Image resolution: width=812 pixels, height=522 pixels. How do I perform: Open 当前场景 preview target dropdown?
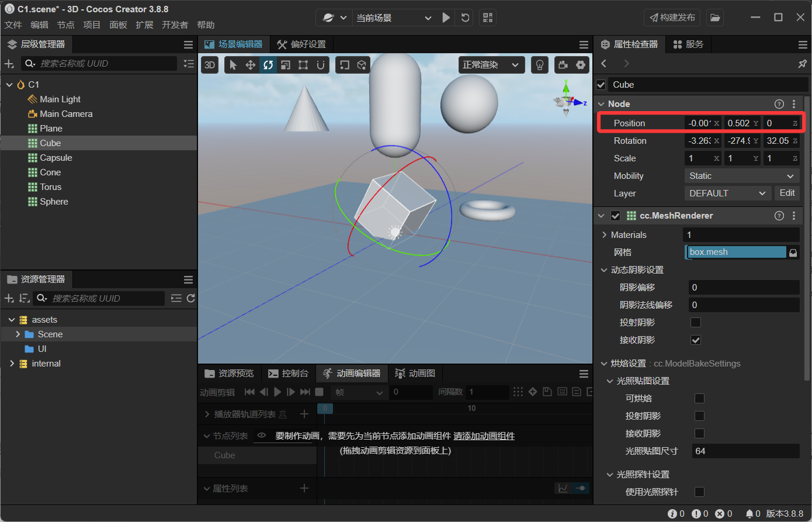[394, 18]
